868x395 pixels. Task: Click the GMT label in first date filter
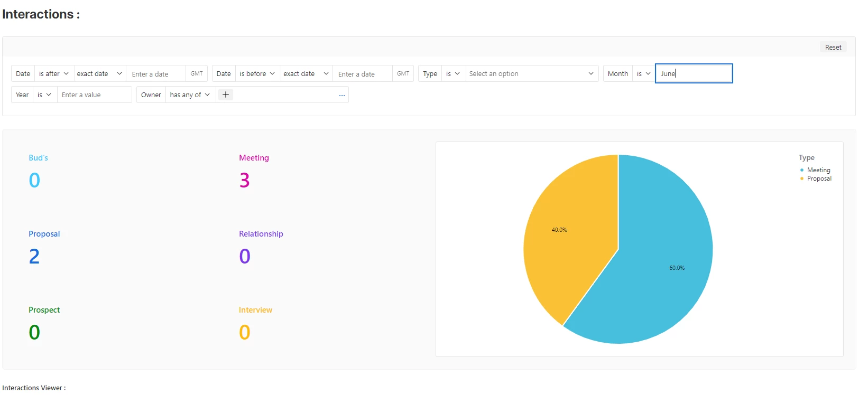click(197, 73)
